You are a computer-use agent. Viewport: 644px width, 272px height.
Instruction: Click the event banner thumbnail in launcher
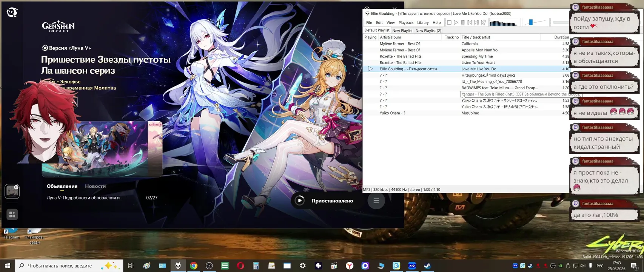tap(102, 149)
